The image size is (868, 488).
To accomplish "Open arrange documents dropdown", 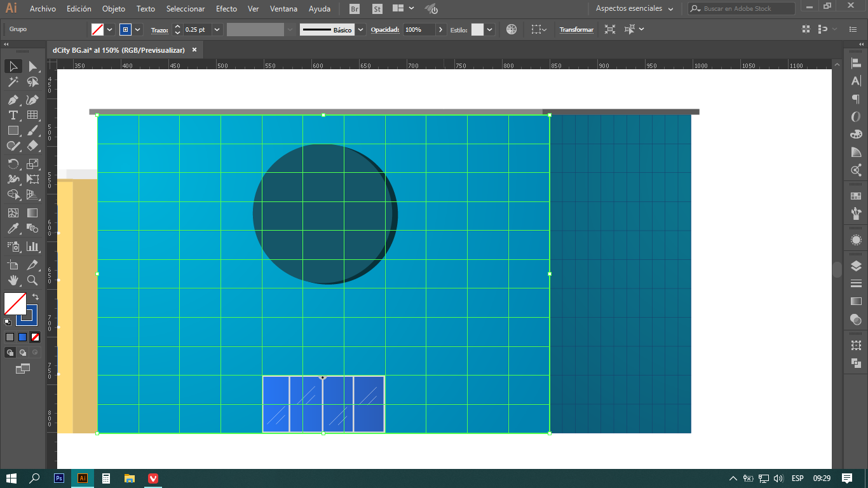I will pos(403,9).
